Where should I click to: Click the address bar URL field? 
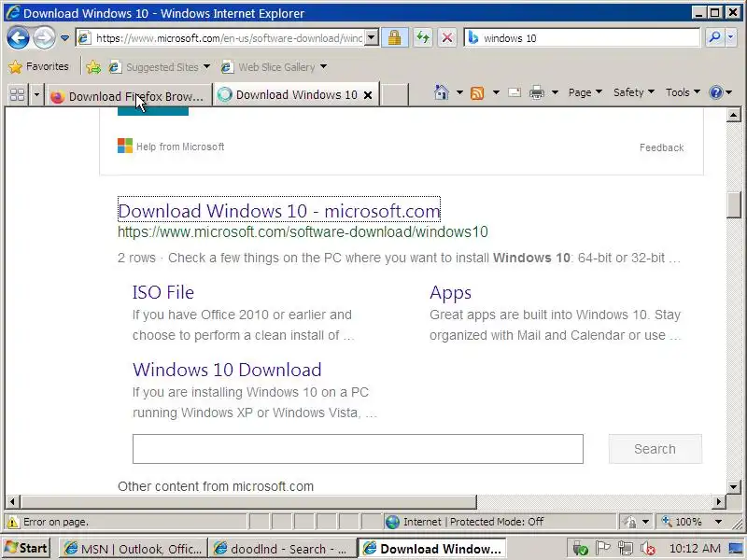coord(229,37)
